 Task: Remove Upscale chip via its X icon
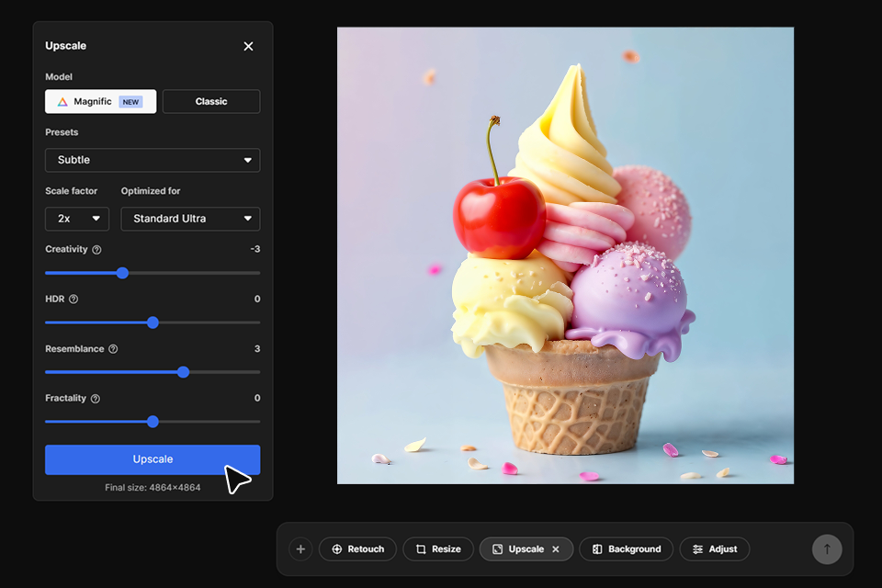[x=555, y=549]
